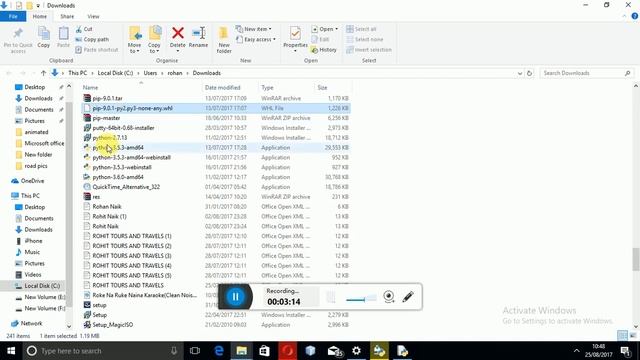Click rohan in the address breadcrumb
Image resolution: width=640 pixels, height=360 pixels.
[x=175, y=73]
